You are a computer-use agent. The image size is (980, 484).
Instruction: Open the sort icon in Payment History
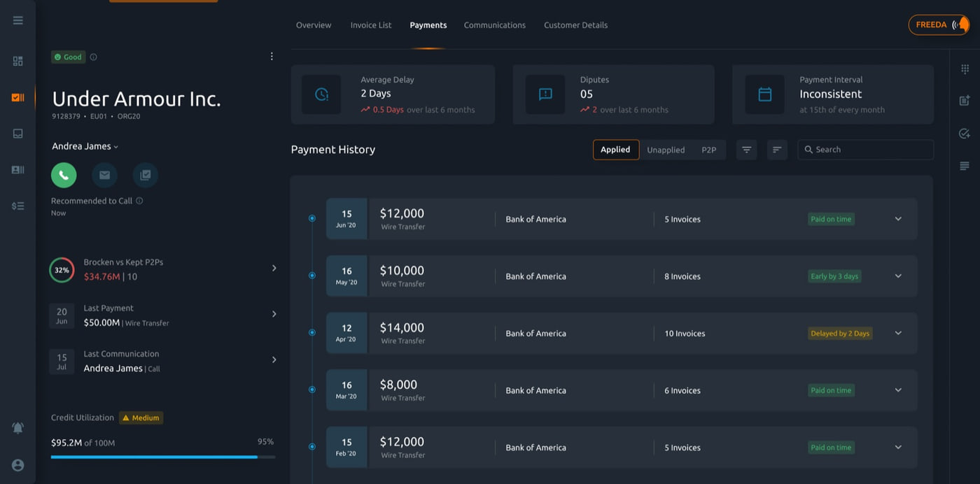[x=777, y=150]
